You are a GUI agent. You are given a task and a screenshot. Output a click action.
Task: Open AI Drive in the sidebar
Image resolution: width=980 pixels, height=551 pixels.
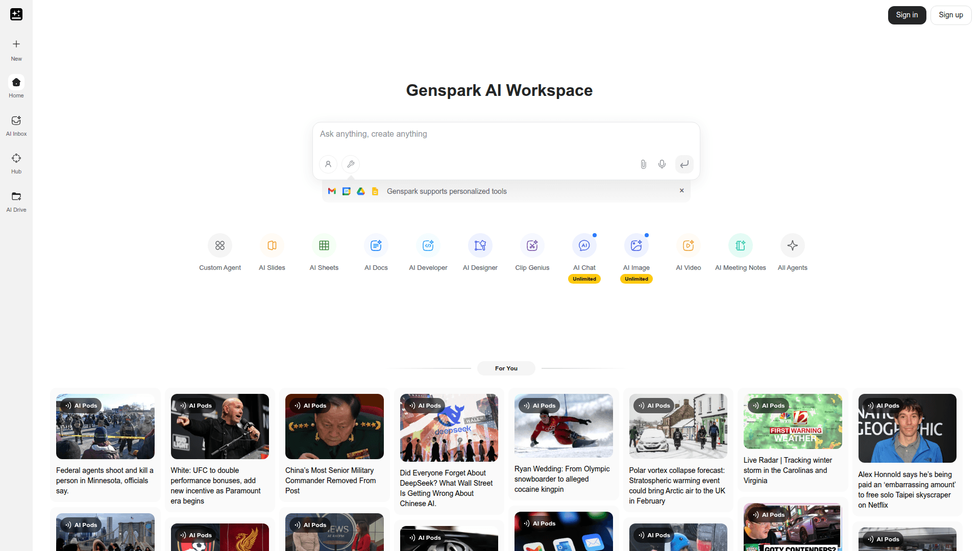click(16, 201)
